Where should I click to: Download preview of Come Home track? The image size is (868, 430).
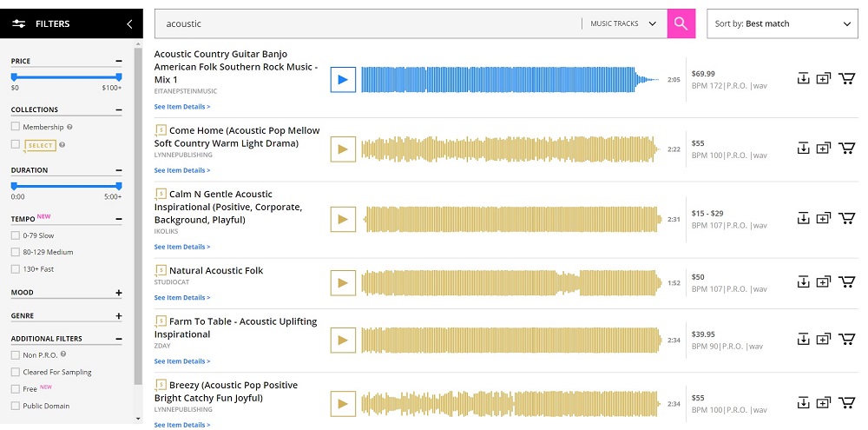803,149
